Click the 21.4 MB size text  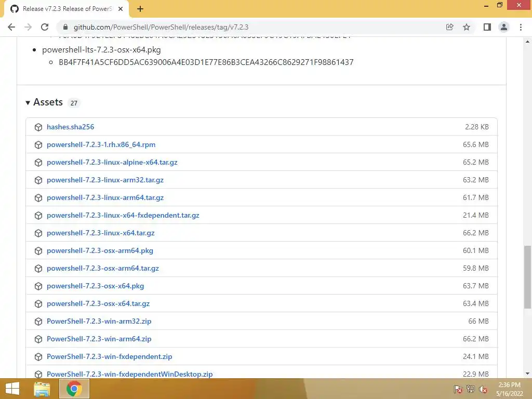tap(476, 215)
